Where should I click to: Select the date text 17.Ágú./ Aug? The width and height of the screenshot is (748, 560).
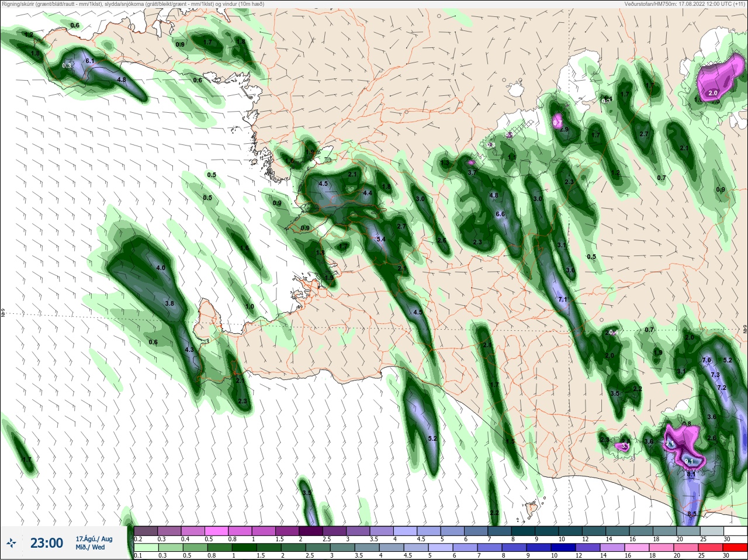click(94, 539)
